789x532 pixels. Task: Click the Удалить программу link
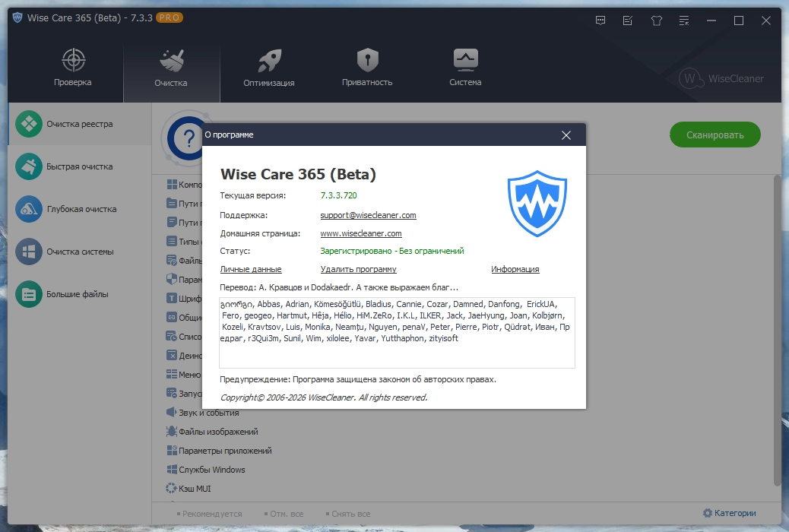click(358, 269)
